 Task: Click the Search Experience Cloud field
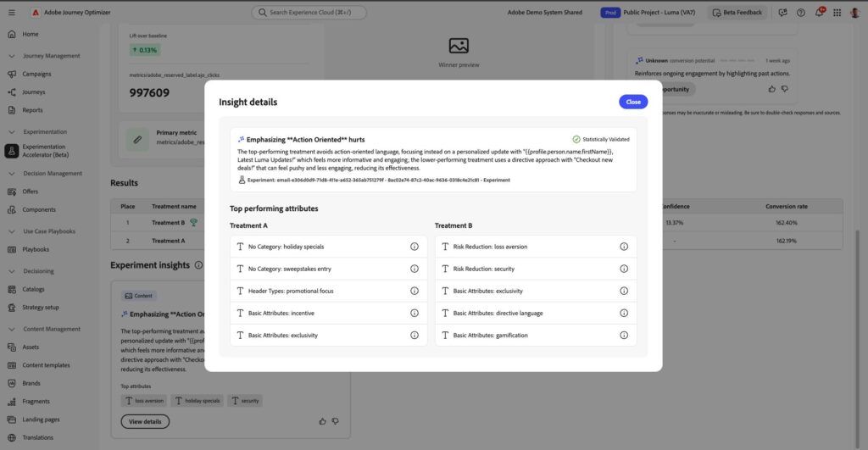click(x=309, y=12)
